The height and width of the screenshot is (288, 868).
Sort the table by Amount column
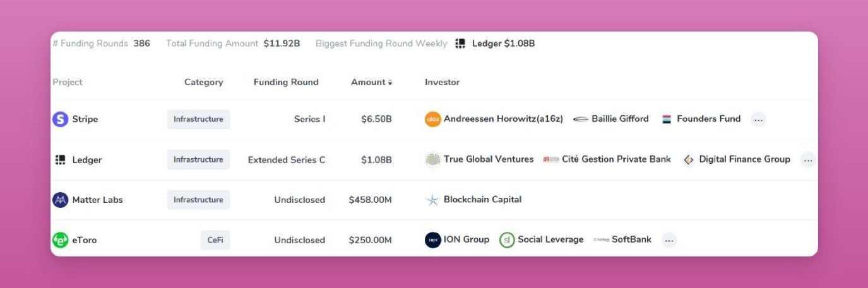[371, 83]
